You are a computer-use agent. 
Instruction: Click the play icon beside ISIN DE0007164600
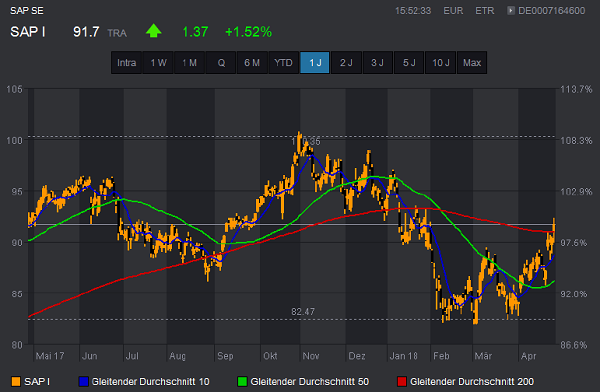[510, 10]
